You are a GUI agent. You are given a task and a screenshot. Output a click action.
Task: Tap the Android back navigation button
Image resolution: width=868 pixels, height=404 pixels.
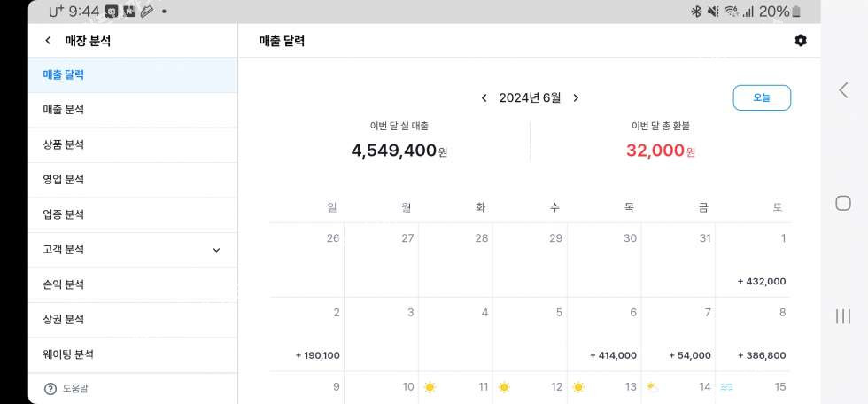pyautogui.click(x=843, y=89)
